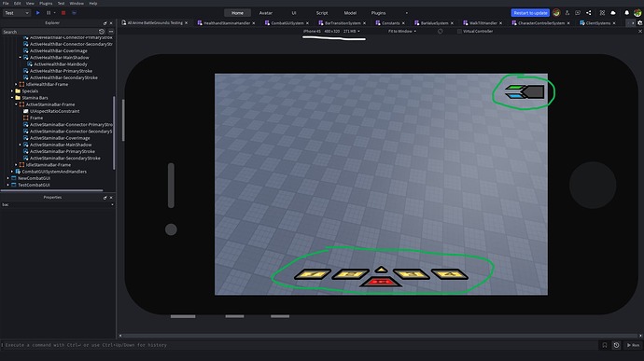Click the Share icon in top bar

tap(589, 13)
